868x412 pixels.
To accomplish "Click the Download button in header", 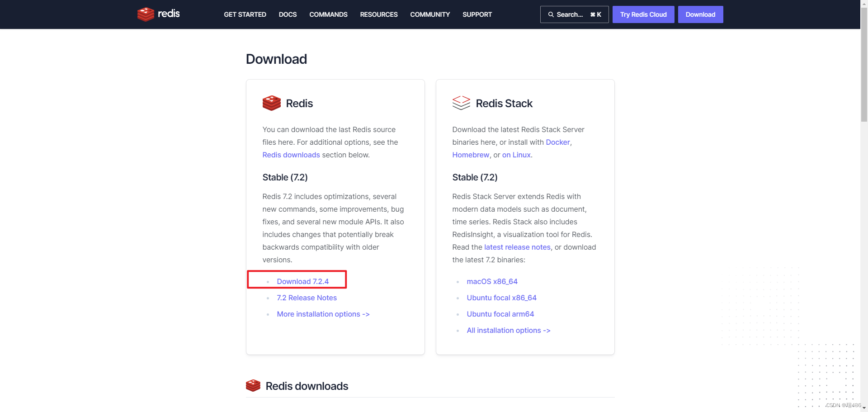I will coord(700,14).
